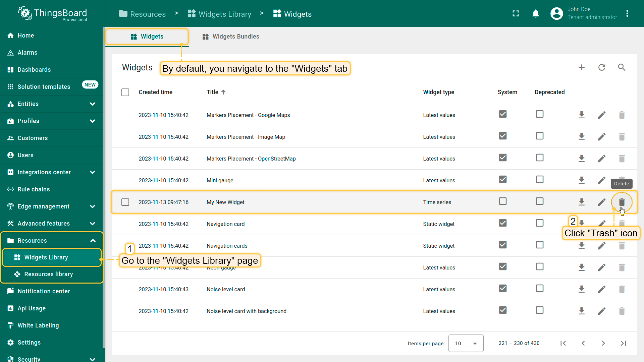The image size is (644, 362).
Task: Open notifications bell icon
Action: [536, 14]
